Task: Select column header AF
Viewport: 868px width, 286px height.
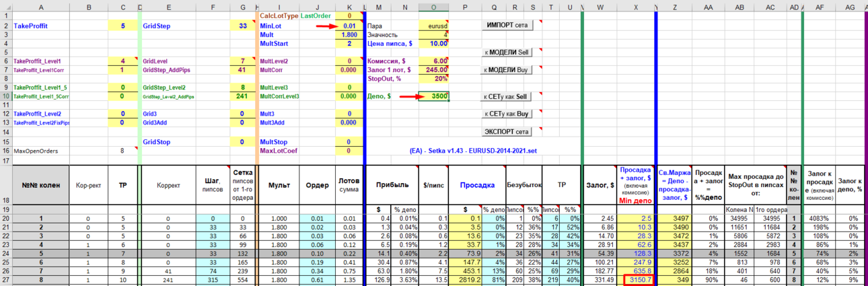Action: (819, 7)
